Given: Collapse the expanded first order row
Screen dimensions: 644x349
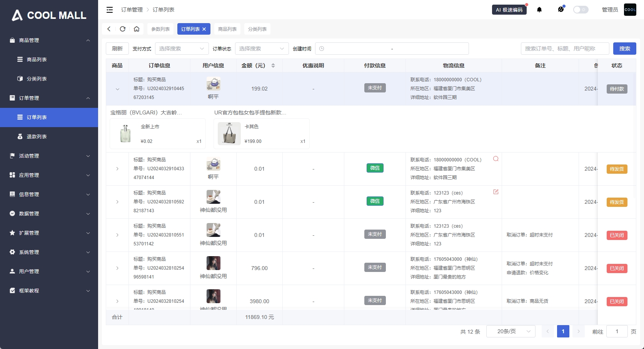Looking at the screenshot, I should click(x=117, y=89).
